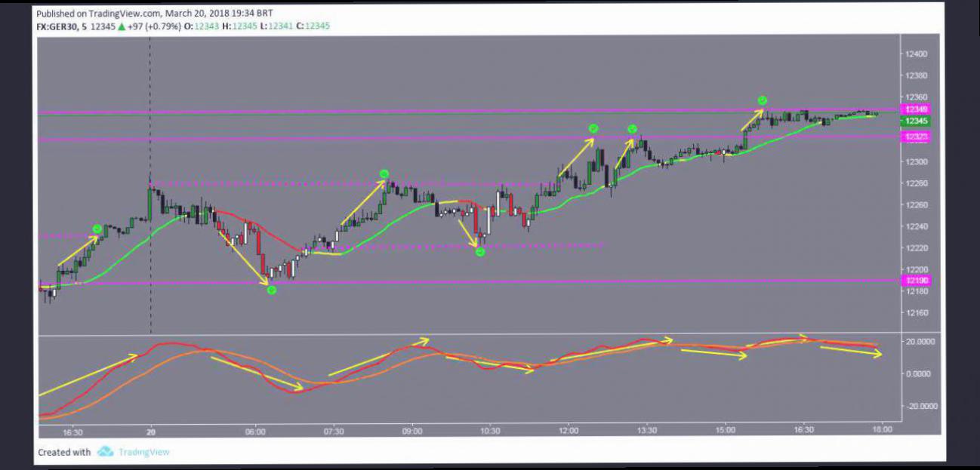
Task: Click the TradingView cloud logo icon
Action: 105,452
